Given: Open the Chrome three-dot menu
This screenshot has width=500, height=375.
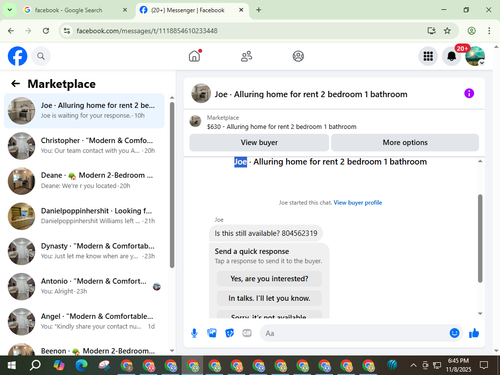Looking at the screenshot, I should coord(489,31).
